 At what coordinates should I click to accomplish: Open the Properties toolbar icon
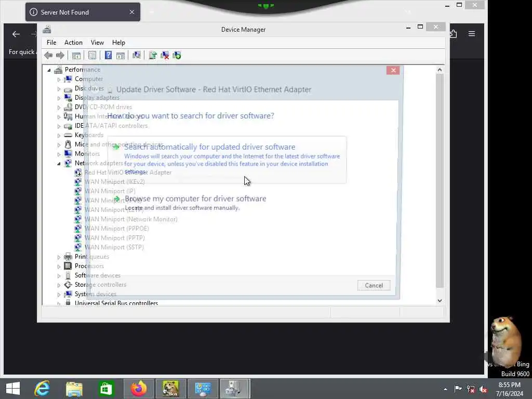pos(92,55)
